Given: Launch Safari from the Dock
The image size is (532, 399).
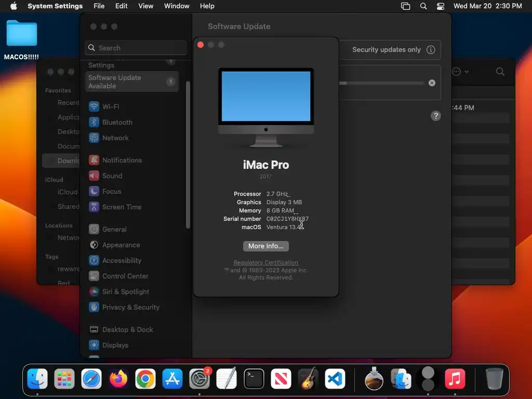Looking at the screenshot, I should (x=91, y=379).
